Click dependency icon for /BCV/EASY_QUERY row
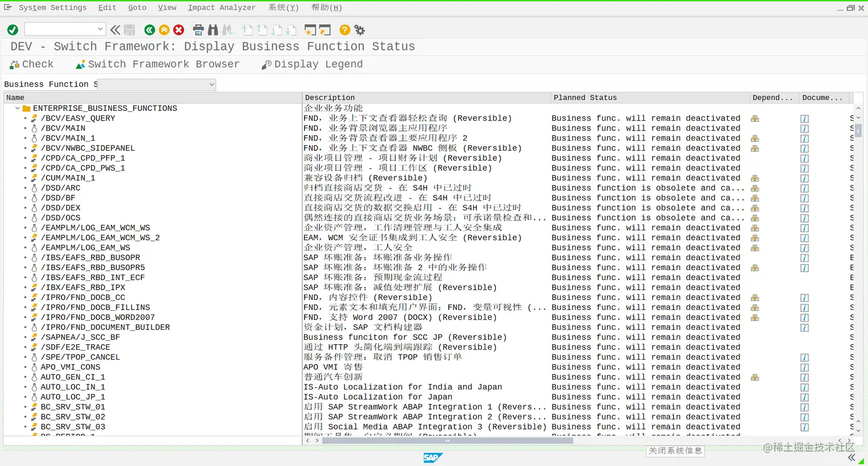This screenshot has height=466, width=868. pyautogui.click(x=755, y=118)
